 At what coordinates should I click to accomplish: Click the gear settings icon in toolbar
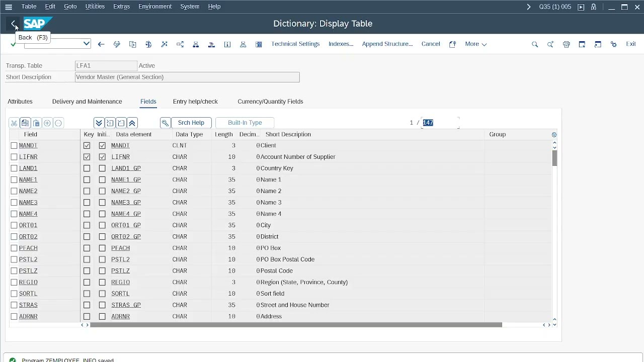614,44
